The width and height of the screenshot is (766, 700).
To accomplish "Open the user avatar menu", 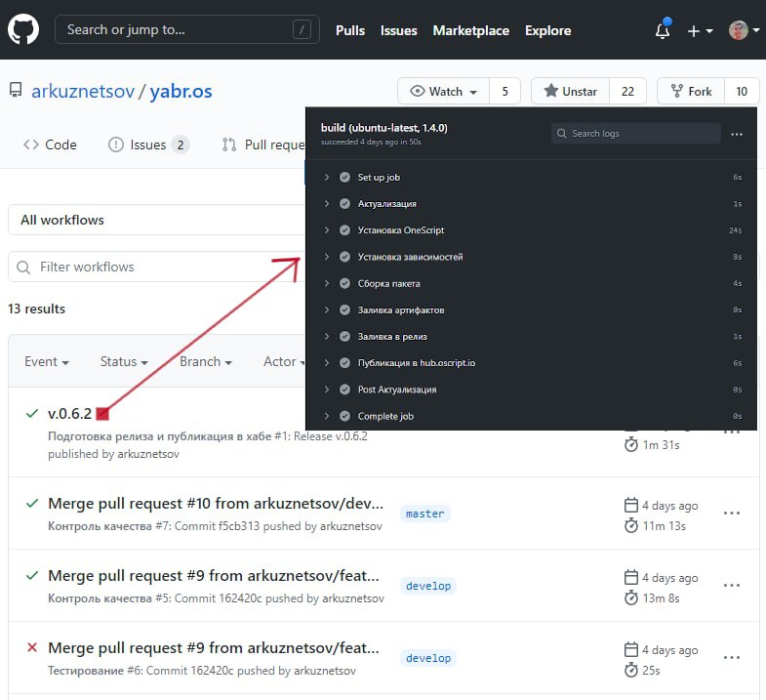I will [744, 30].
